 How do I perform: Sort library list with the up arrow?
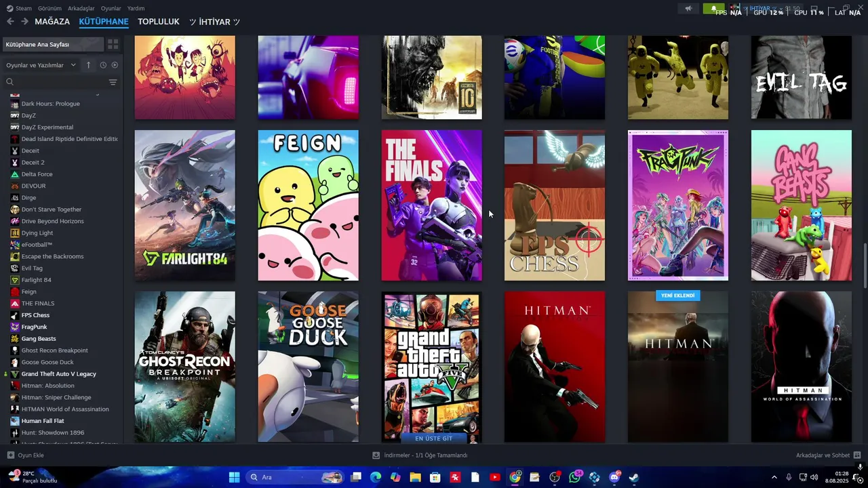(88, 65)
